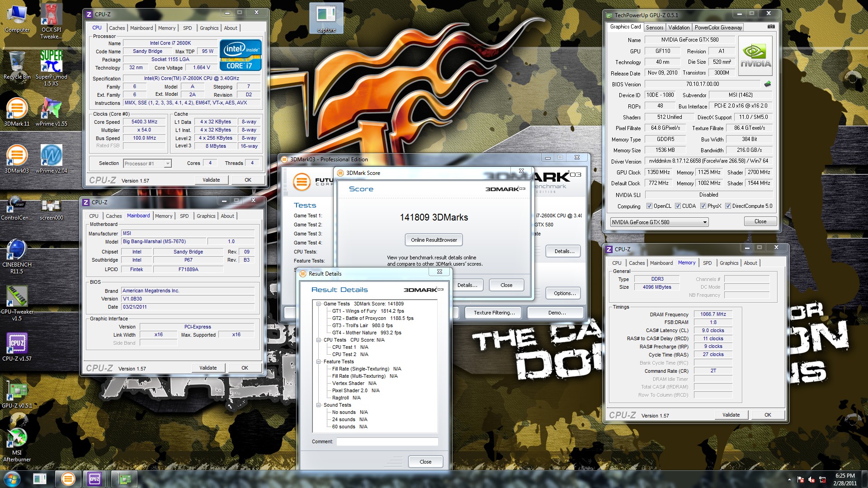
Task: Click the Details... button in Score dialog
Action: (x=467, y=285)
